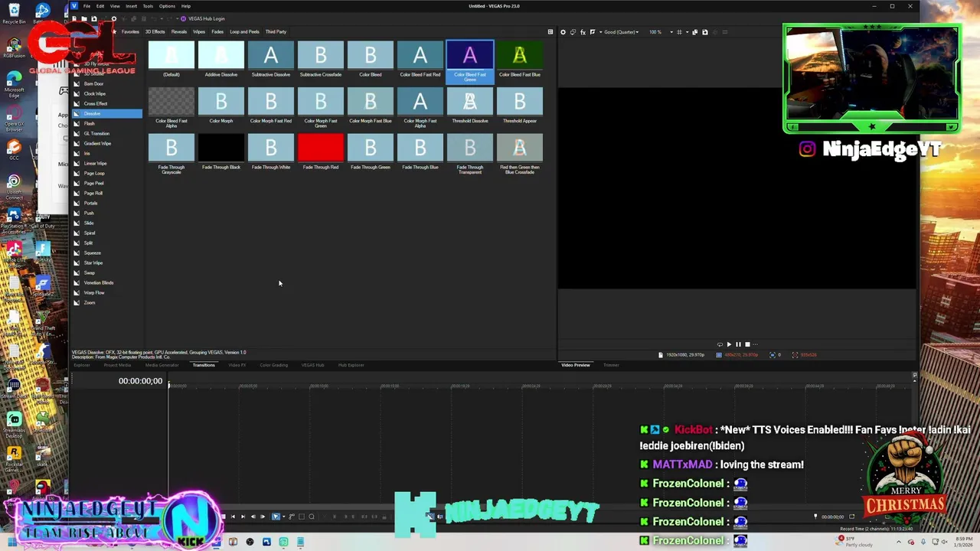Viewport: 980px width, 551px height.
Task: Open the Edit menu
Action: pyautogui.click(x=100, y=6)
